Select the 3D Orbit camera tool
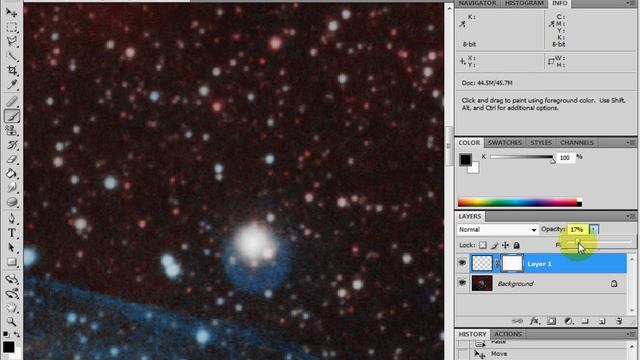The image size is (640, 360). click(11, 293)
